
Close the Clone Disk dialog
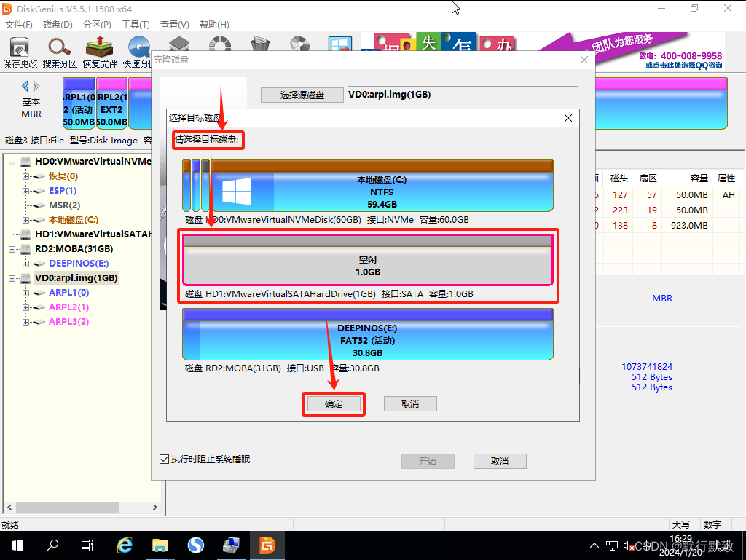pyautogui.click(x=584, y=60)
